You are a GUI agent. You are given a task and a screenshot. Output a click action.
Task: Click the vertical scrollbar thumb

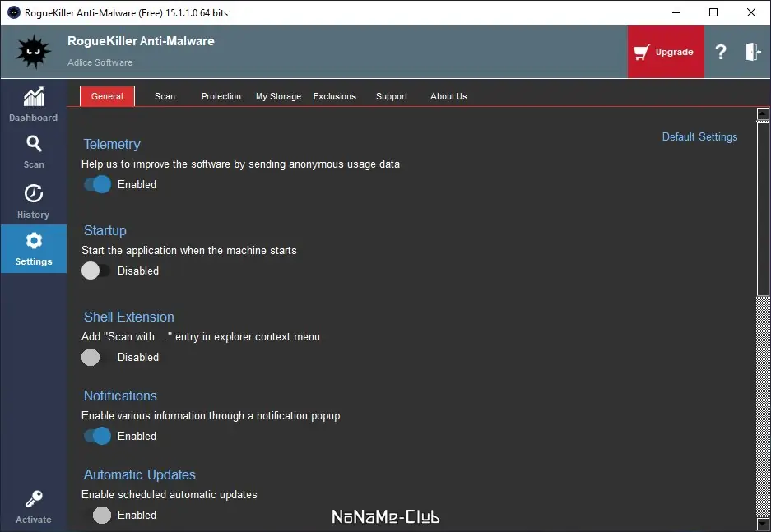tap(763, 209)
